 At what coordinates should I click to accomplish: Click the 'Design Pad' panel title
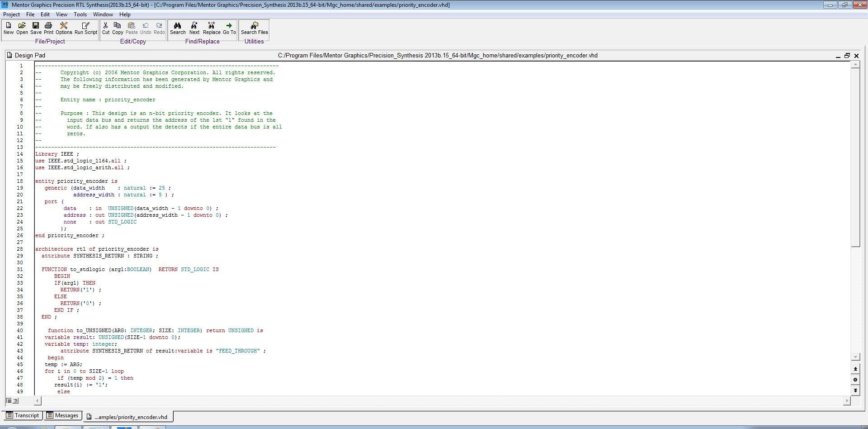pos(30,55)
